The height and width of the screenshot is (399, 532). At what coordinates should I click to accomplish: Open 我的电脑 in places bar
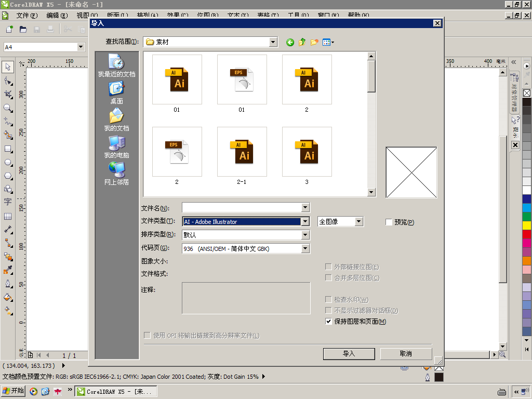coord(117,147)
